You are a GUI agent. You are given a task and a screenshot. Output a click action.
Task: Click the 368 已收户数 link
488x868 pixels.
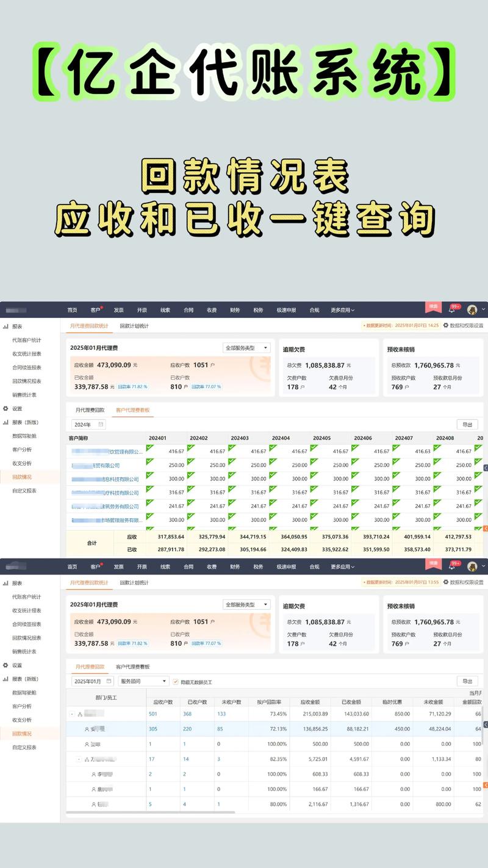(x=187, y=714)
